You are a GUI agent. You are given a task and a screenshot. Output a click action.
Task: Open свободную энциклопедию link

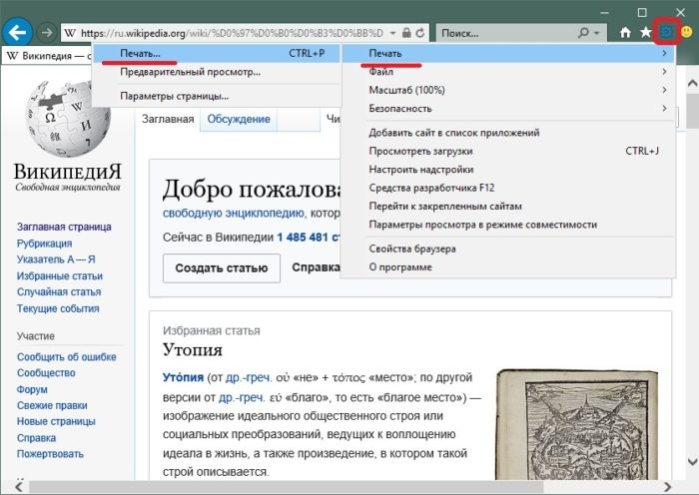234,213
